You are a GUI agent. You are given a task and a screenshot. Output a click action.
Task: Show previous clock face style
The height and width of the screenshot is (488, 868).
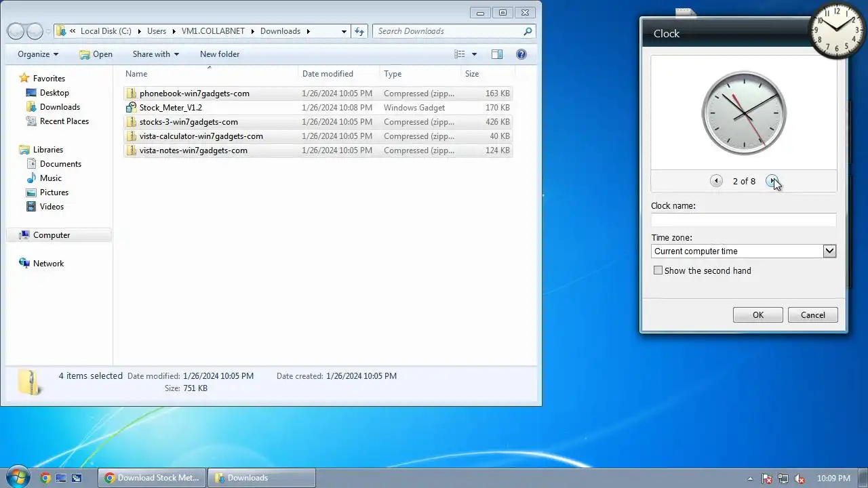click(716, 181)
